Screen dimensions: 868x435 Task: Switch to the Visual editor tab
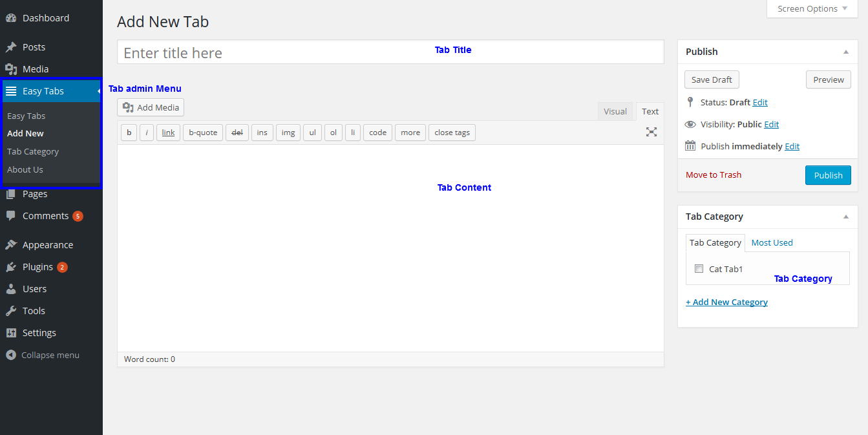pyautogui.click(x=615, y=111)
